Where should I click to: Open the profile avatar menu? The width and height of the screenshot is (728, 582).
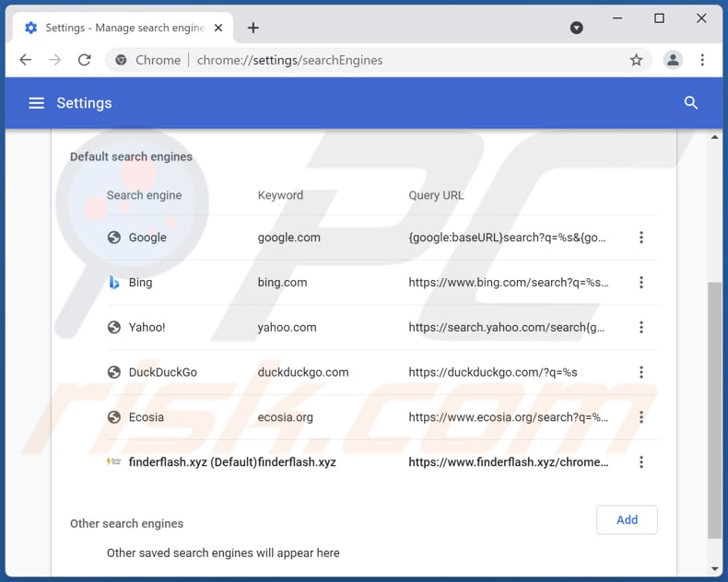[673, 60]
